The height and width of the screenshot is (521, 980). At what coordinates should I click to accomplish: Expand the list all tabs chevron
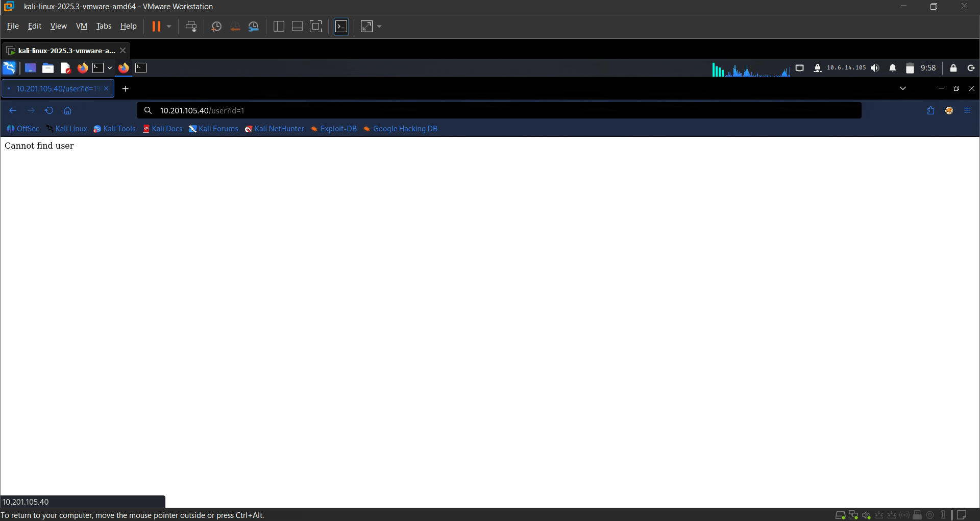[902, 88]
